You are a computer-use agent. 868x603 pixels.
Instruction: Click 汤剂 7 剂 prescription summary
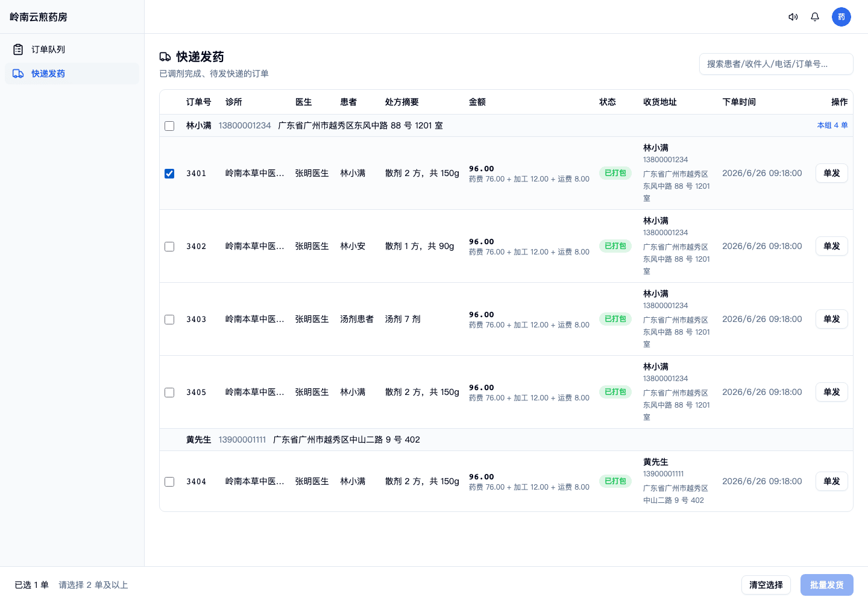pyautogui.click(x=403, y=319)
